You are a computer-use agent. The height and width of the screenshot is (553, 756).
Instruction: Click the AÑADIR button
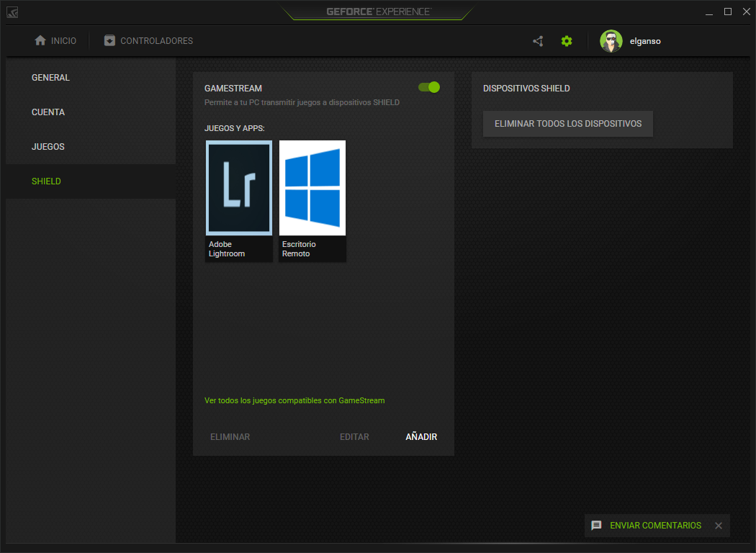pos(421,437)
